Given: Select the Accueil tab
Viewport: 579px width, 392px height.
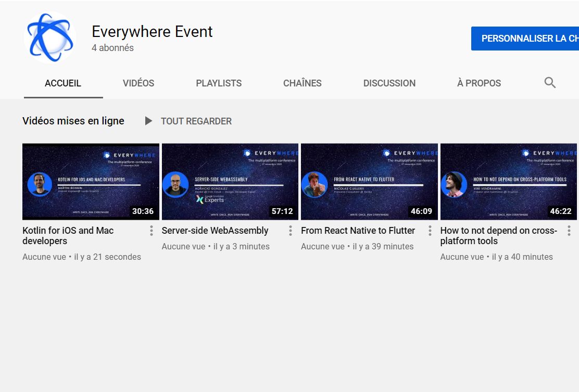Looking at the screenshot, I should (63, 83).
